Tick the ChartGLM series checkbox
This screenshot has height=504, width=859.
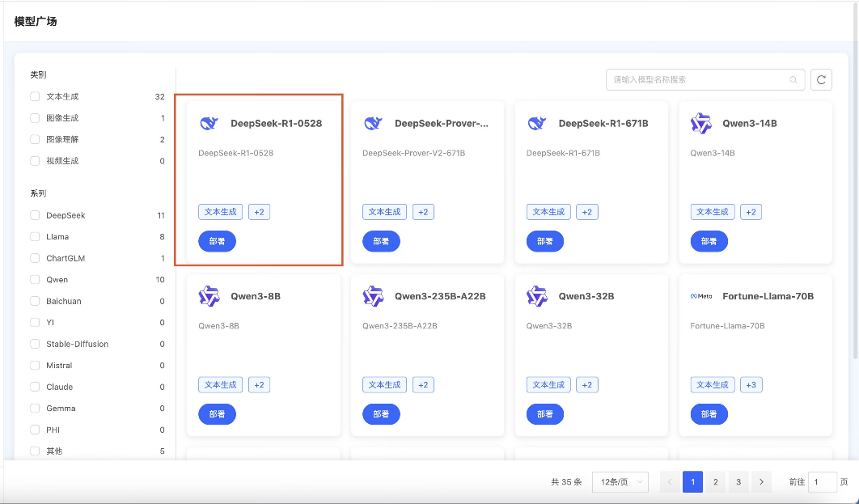tap(35, 258)
